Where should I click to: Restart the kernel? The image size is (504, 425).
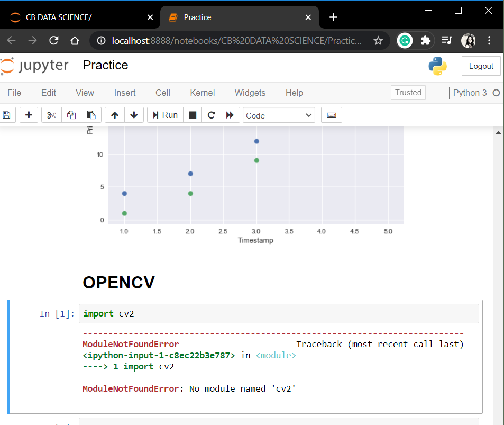coord(211,115)
